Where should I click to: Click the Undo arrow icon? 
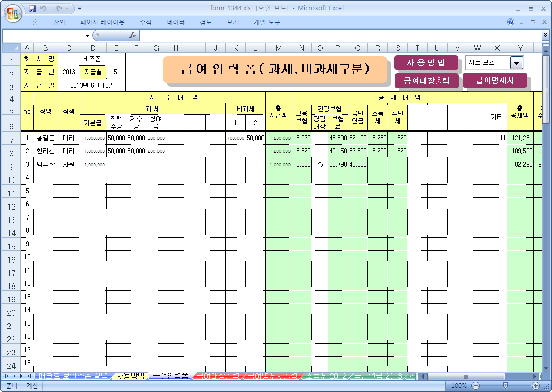click(43, 9)
